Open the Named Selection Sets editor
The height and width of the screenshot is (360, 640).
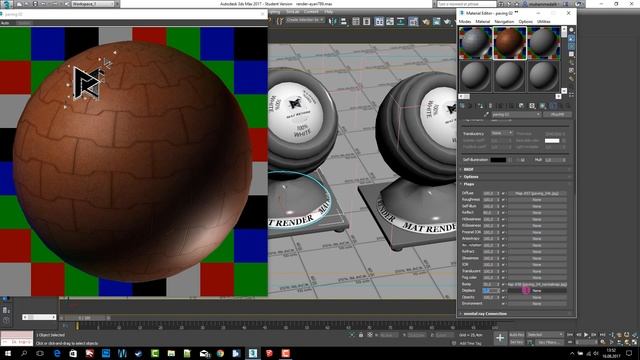click(x=280, y=20)
